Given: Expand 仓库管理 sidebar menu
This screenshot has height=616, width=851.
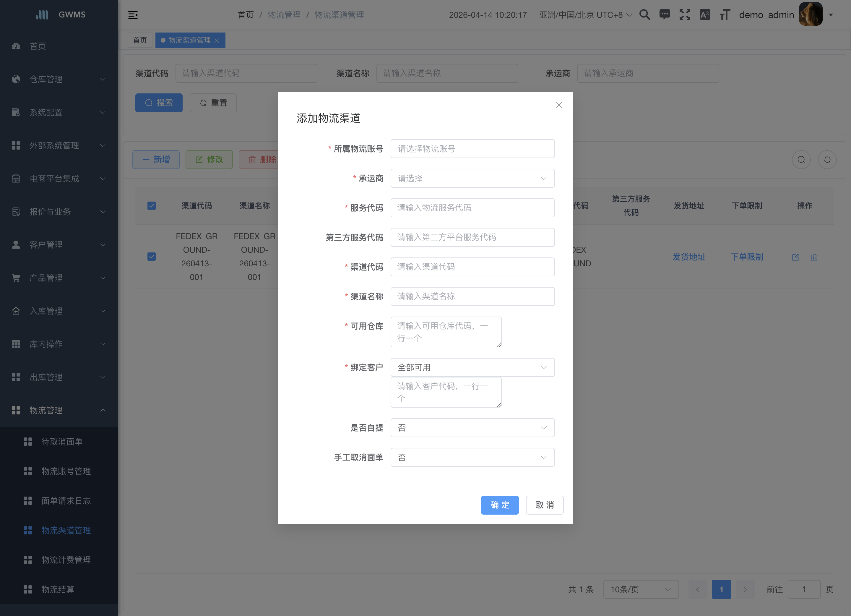Looking at the screenshot, I should pyautogui.click(x=59, y=79).
